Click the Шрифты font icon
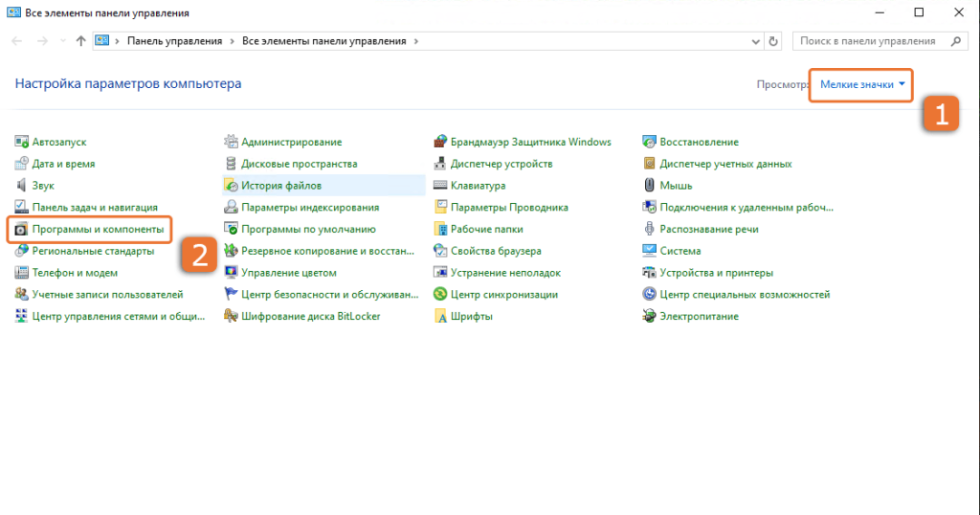This screenshot has width=980, height=515. (x=440, y=316)
